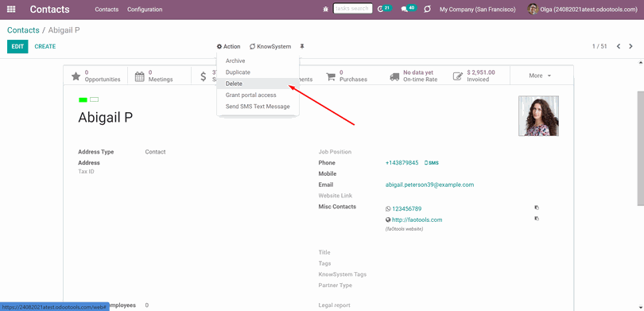Image resolution: width=644 pixels, height=311 pixels.
Task: Click the On-time Rate stat button
Action: tap(414, 76)
